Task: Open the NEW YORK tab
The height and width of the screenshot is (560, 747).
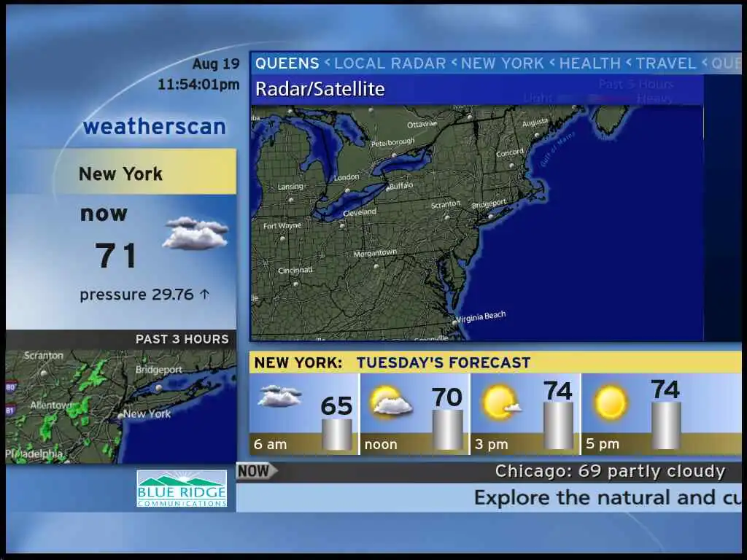Action: pyautogui.click(x=502, y=63)
